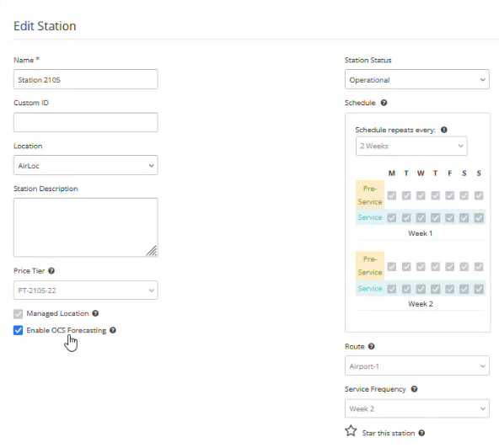This screenshot has width=499, height=448.
Task: Click the Name field with Station 2105
Action: [86, 79]
